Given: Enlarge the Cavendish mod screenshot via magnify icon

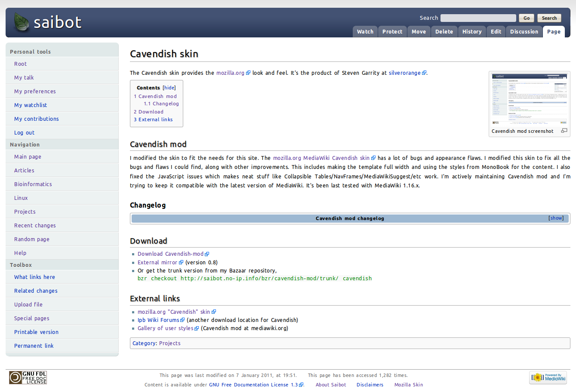Looking at the screenshot, I should point(564,131).
